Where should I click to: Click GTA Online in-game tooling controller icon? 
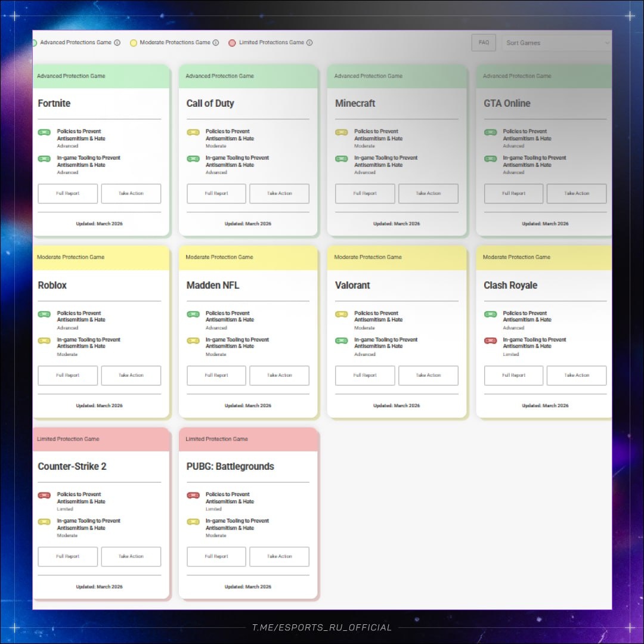pos(490,159)
